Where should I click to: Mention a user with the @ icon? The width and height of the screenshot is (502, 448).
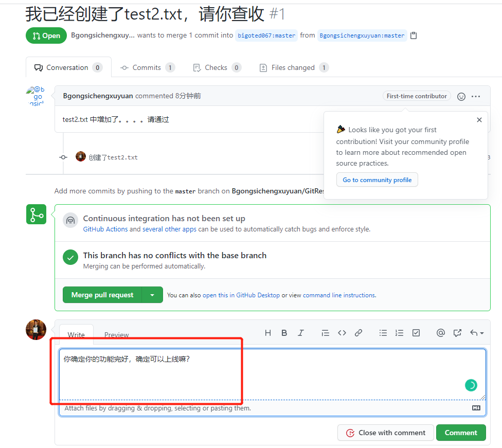coord(441,333)
